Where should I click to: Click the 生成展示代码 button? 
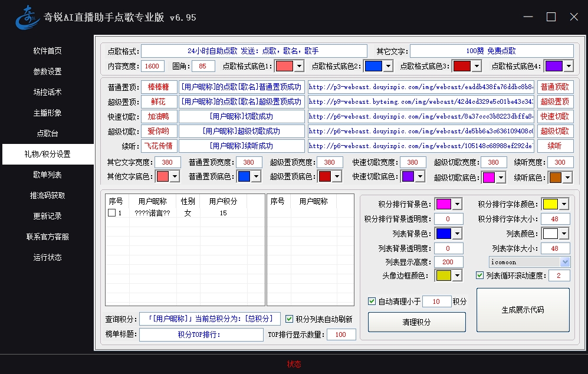[x=523, y=310]
